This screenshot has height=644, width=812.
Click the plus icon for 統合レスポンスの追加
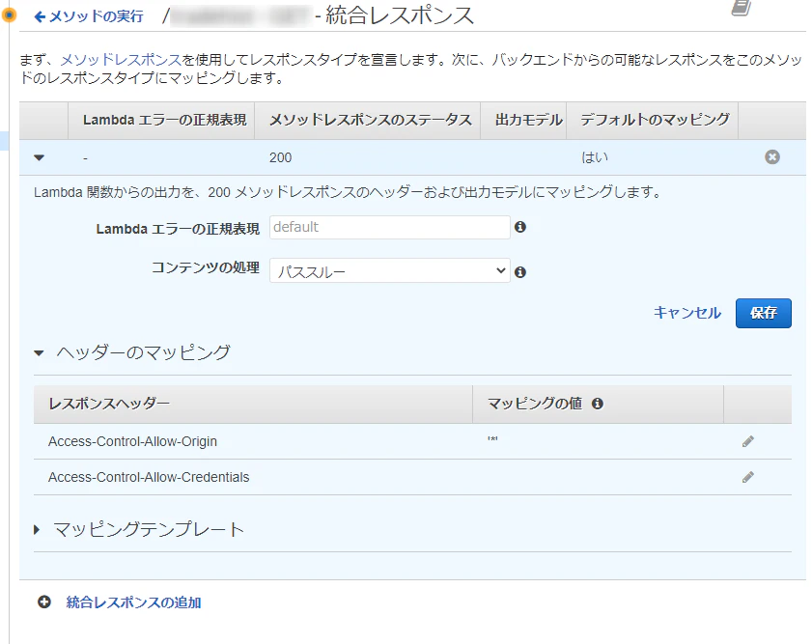pyautogui.click(x=44, y=602)
